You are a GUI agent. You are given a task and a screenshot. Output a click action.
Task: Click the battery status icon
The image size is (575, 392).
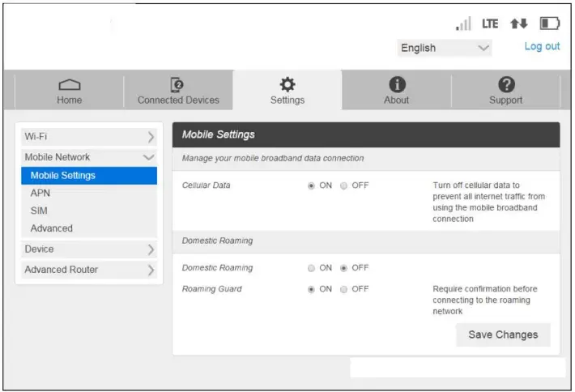552,25
